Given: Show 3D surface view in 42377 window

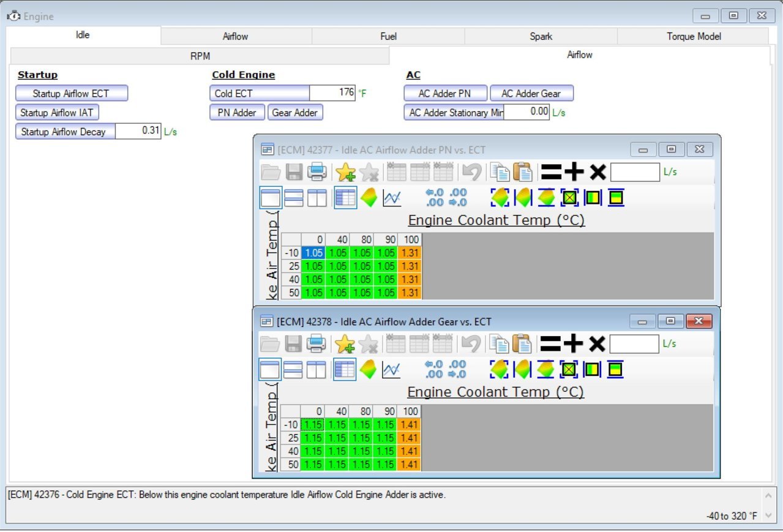Looking at the screenshot, I should (369, 198).
